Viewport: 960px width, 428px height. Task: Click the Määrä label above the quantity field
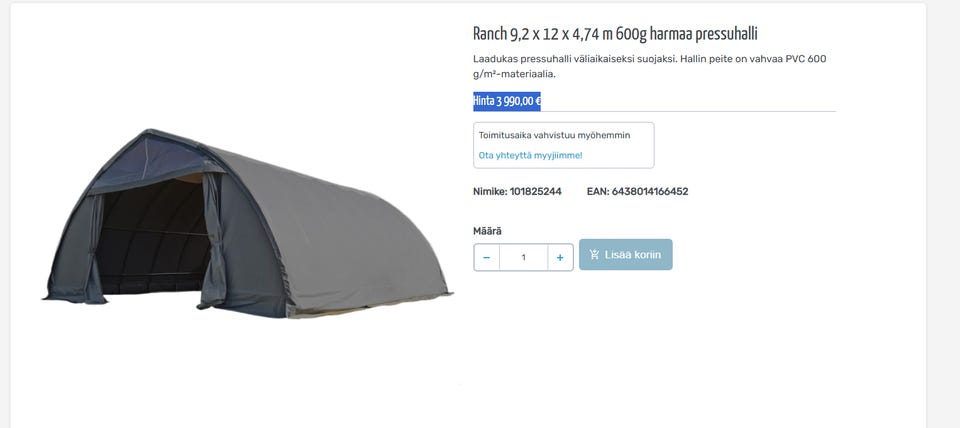click(487, 231)
